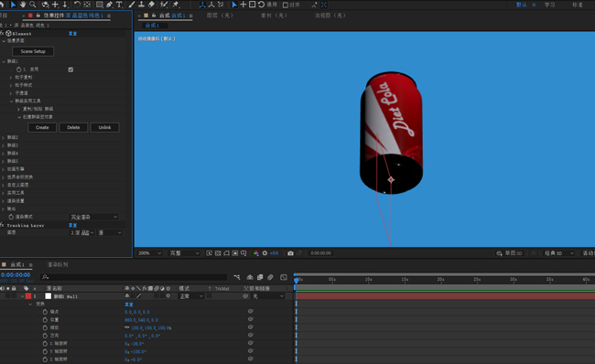
Task: Select the Brush tool
Action: coord(132,5)
